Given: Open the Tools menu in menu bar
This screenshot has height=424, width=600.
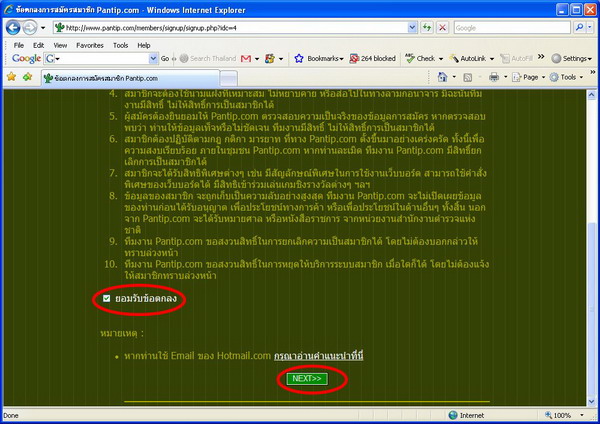Looking at the screenshot, I should [121, 45].
